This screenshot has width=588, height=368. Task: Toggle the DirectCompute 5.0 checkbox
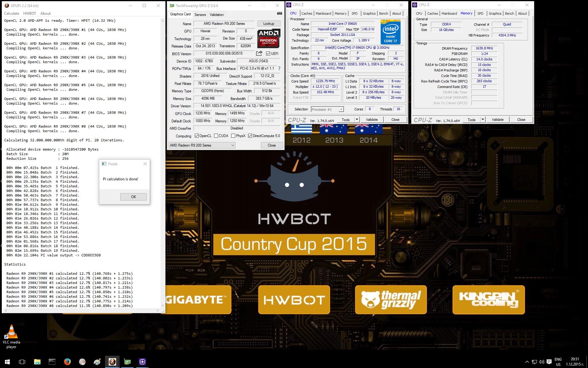pos(250,136)
